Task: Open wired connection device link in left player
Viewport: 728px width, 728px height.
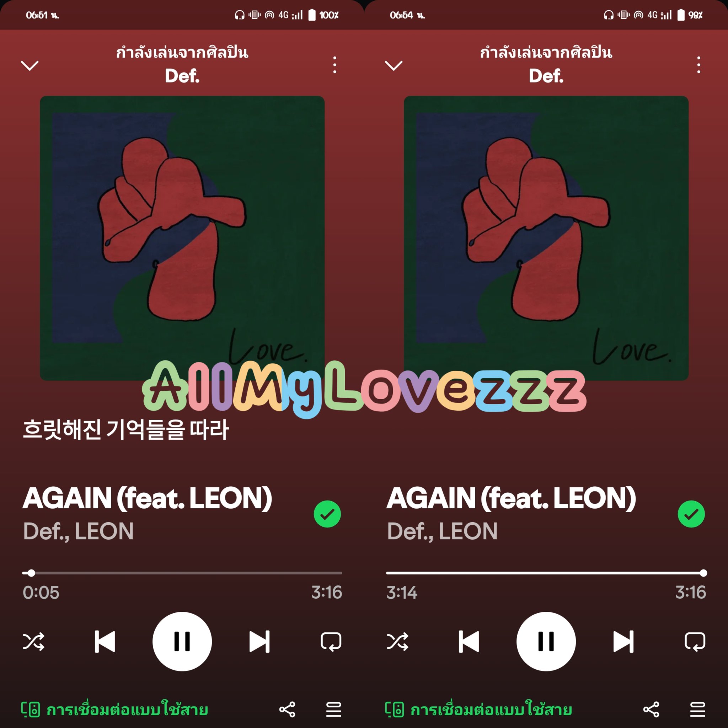Action: click(x=114, y=710)
